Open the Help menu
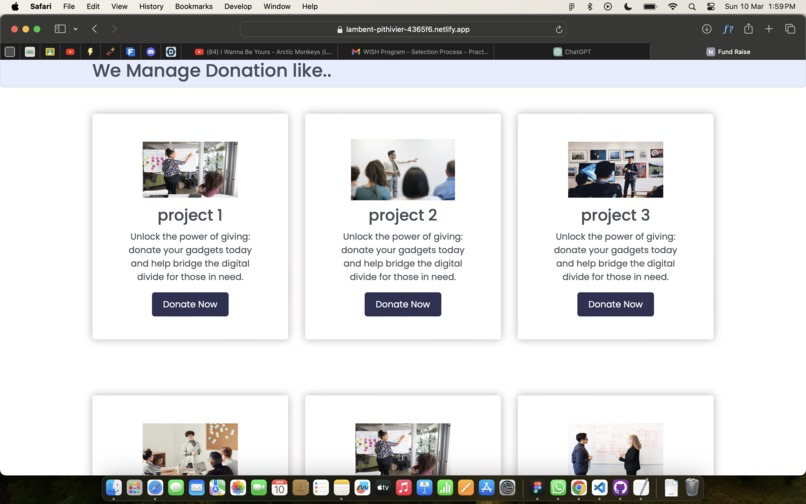 309,6
